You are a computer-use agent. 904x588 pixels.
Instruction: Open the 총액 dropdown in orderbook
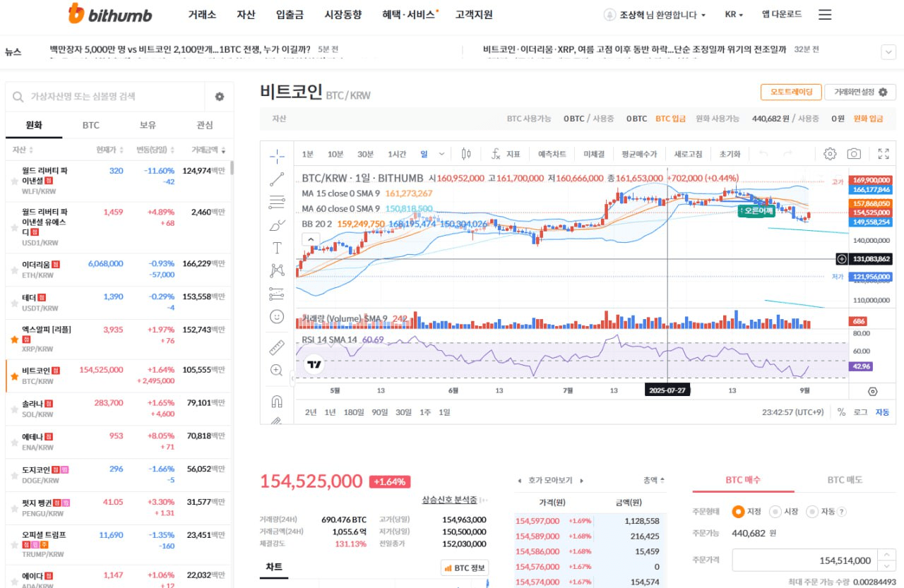coord(653,480)
